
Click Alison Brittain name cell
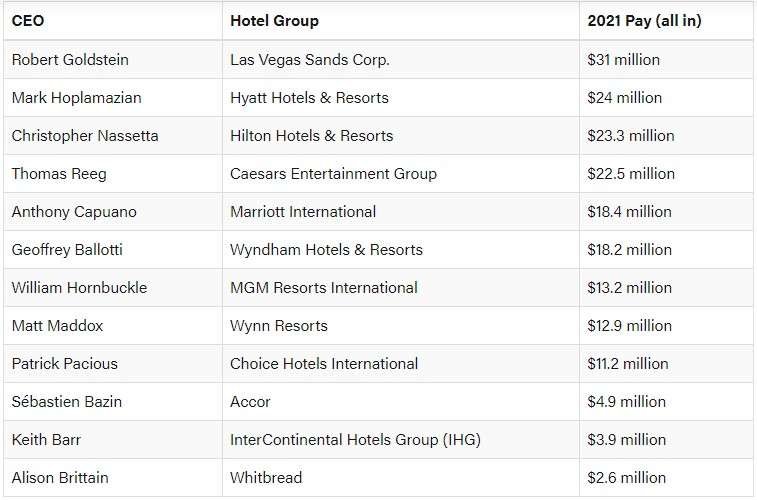(113, 478)
